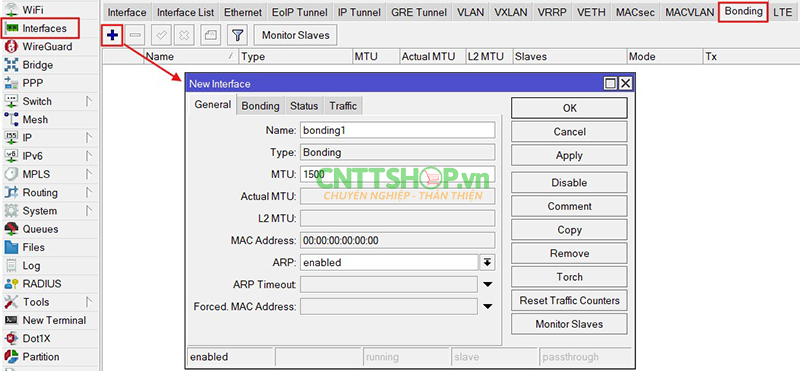Open Routing in the sidebar
800x371 pixels.
40,192
